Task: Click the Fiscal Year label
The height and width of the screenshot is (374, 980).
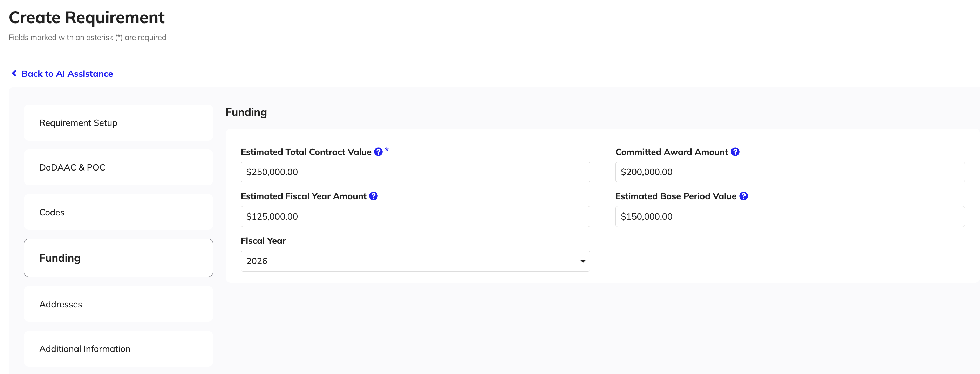Action: tap(263, 241)
